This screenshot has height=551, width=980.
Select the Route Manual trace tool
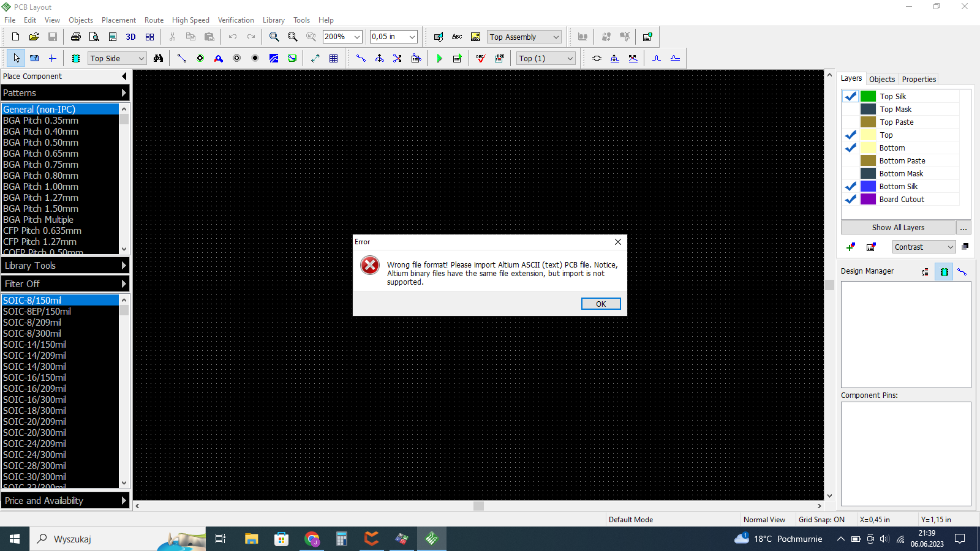pyautogui.click(x=361, y=58)
